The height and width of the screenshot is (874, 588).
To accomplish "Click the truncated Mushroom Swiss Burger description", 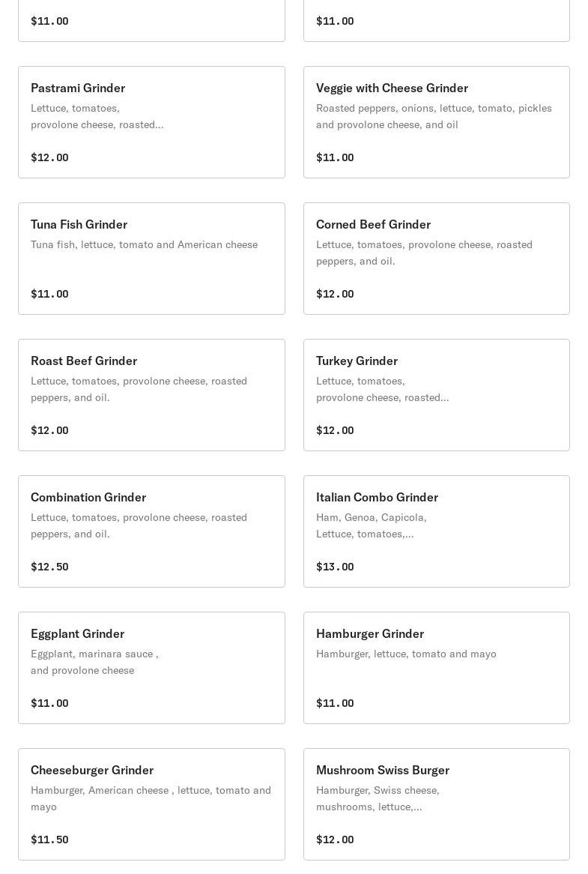I will 378,798.
